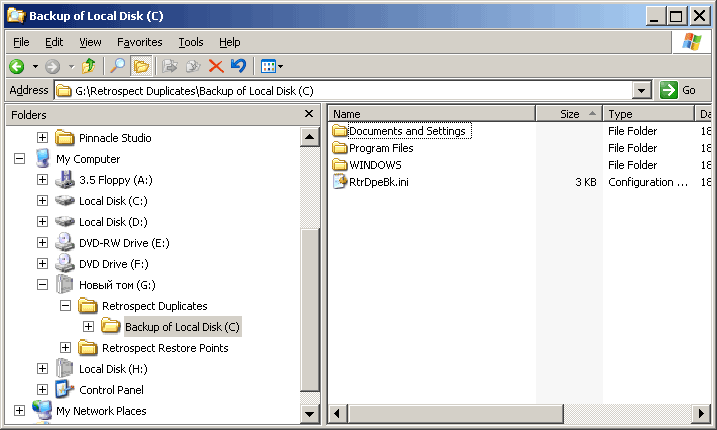Click the red Delete icon

[216, 66]
